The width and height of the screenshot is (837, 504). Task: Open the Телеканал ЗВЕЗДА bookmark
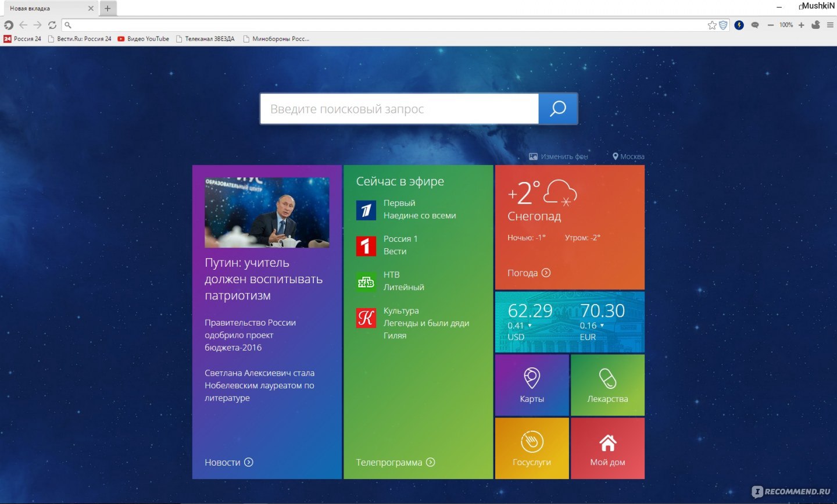(x=205, y=39)
